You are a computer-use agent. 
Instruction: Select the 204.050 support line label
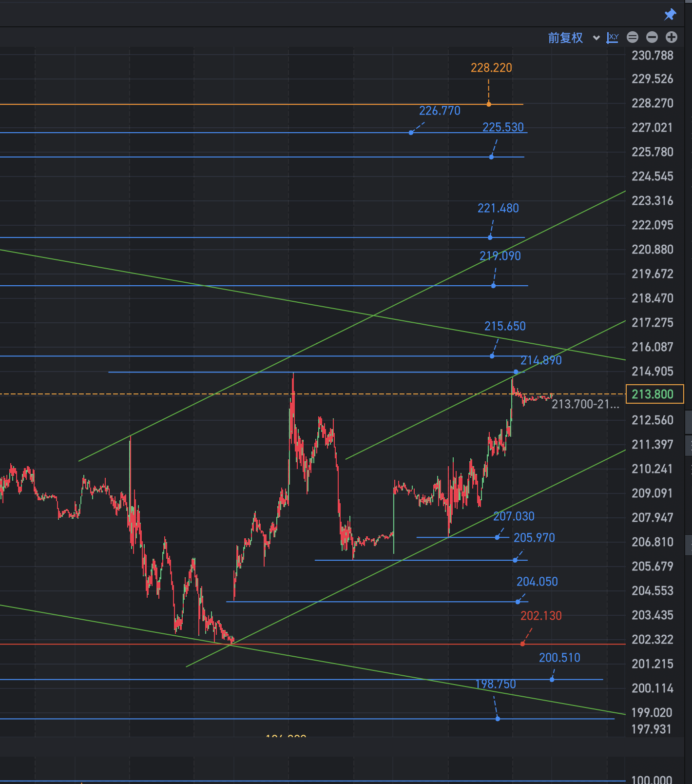(537, 582)
